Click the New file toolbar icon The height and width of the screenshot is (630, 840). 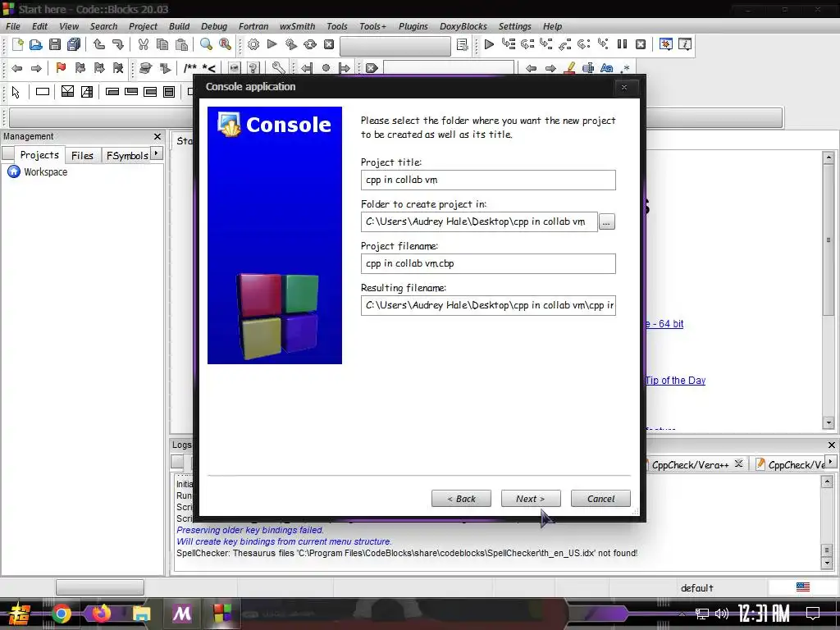tap(17, 44)
